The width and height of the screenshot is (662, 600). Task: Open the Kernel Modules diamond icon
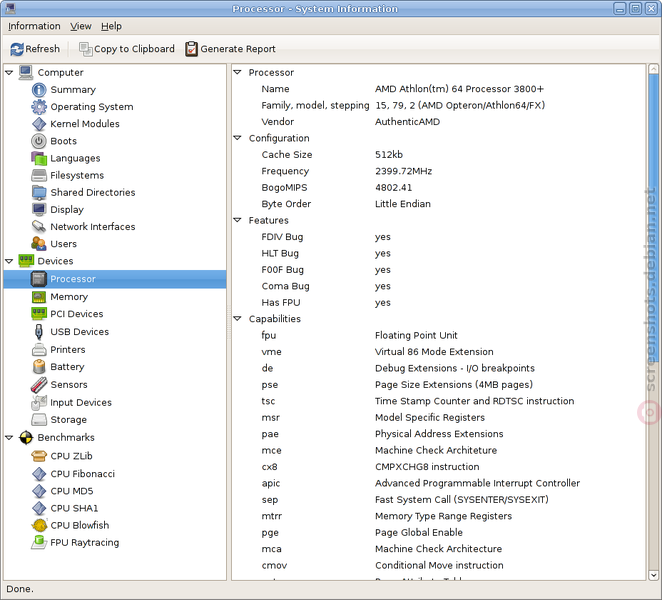pos(39,124)
